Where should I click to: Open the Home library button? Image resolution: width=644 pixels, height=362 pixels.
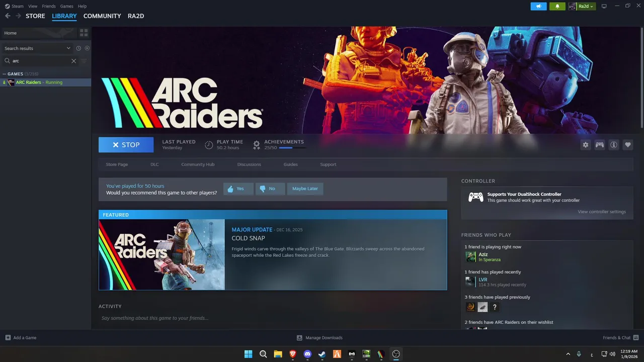pos(38,33)
